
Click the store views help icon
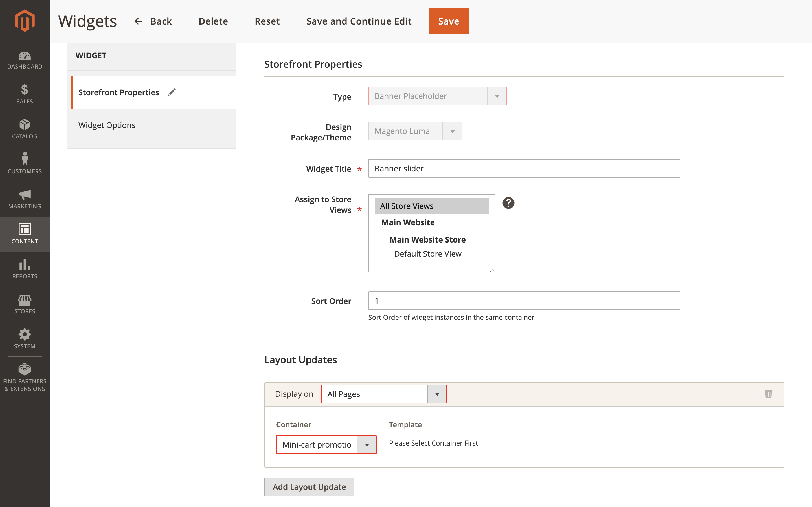pyautogui.click(x=508, y=202)
